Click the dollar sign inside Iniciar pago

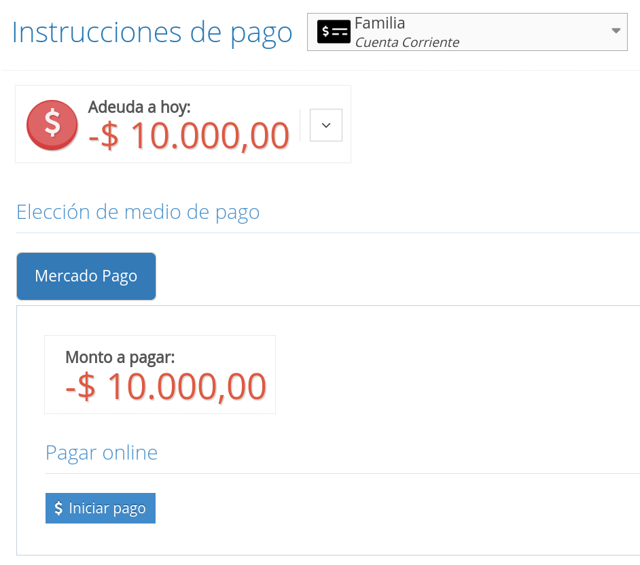(x=58, y=508)
